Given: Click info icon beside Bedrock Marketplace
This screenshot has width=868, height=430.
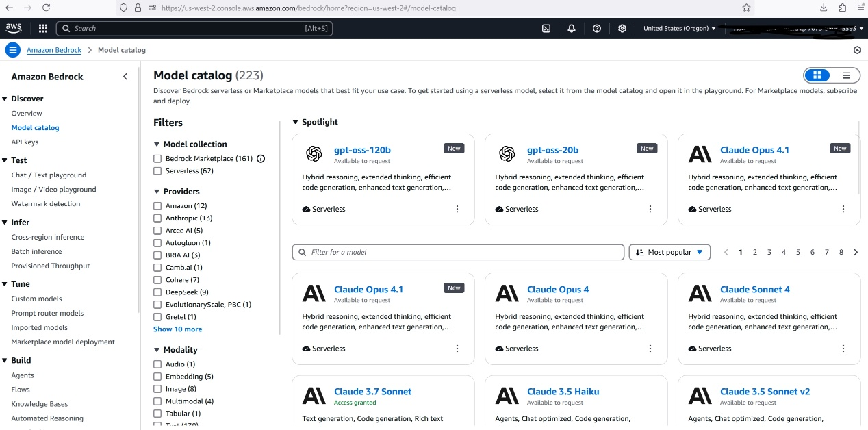Looking at the screenshot, I should (261, 159).
